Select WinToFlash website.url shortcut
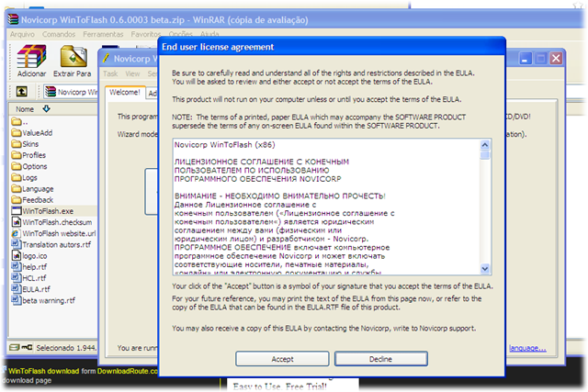The width and height of the screenshot is (588, 392). [x=53, y=233]
